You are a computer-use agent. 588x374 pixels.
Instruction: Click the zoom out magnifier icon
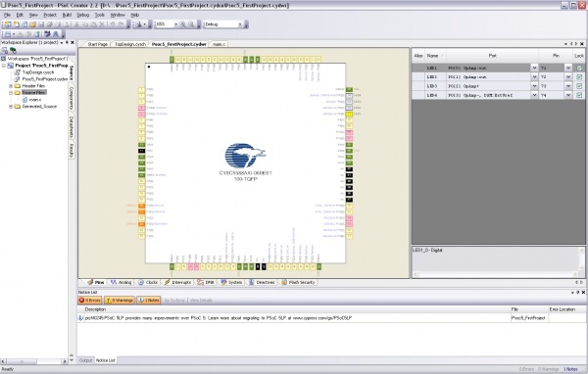coord(191,24)
